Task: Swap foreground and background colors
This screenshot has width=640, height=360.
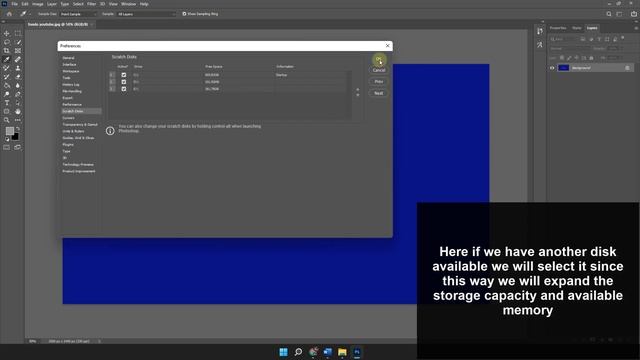Action: tap(18, 129)
